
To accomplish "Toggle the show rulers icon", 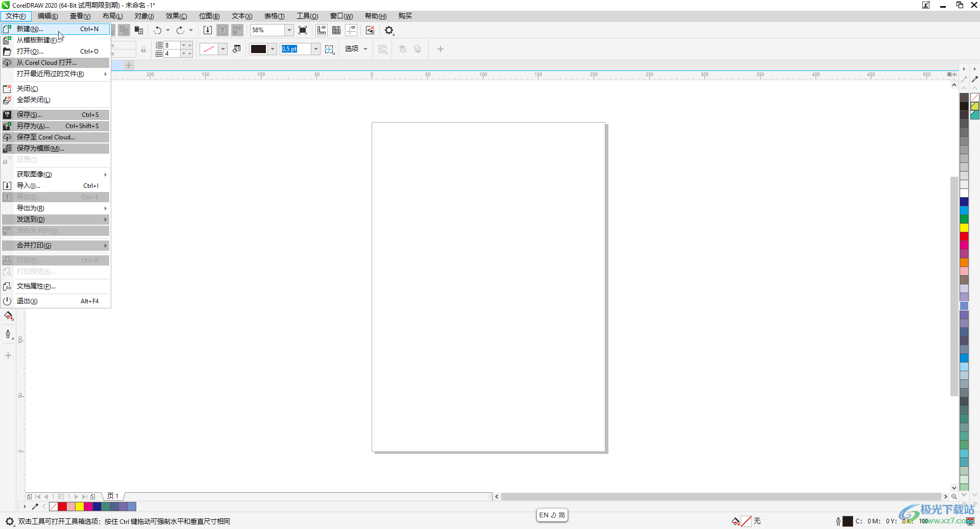I will [x=322, y=30].
